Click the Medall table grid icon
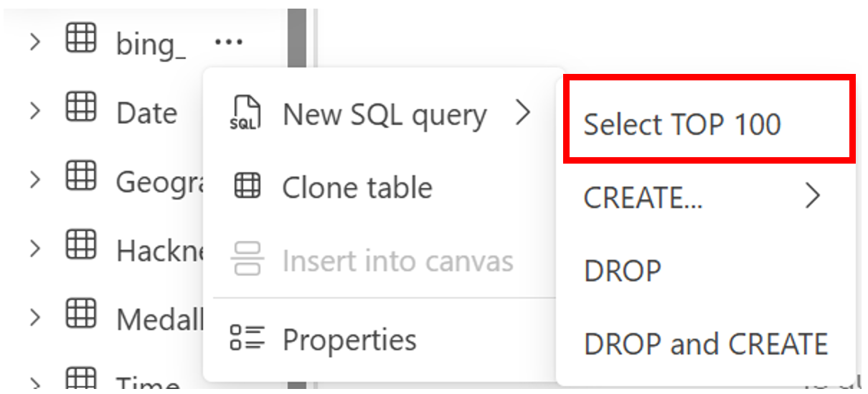The height and width of the screenshot is (394, 868). 80,314
